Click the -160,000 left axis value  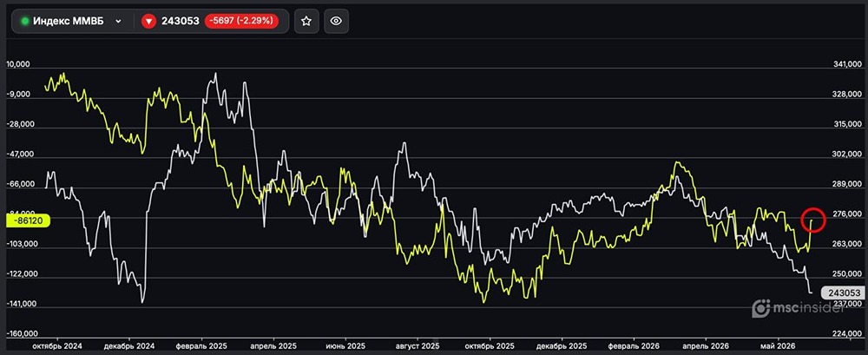23,334
